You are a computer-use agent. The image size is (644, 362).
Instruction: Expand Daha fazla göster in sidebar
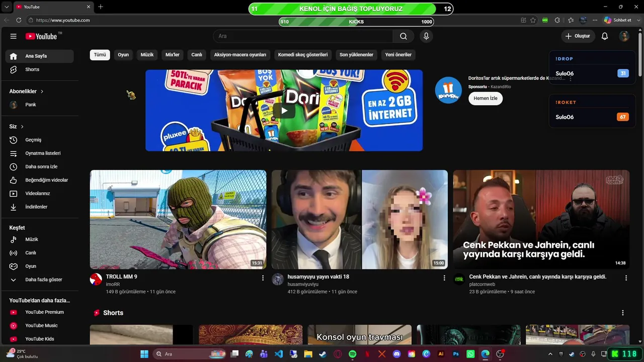pyautogui.click(x=40, y=280)
